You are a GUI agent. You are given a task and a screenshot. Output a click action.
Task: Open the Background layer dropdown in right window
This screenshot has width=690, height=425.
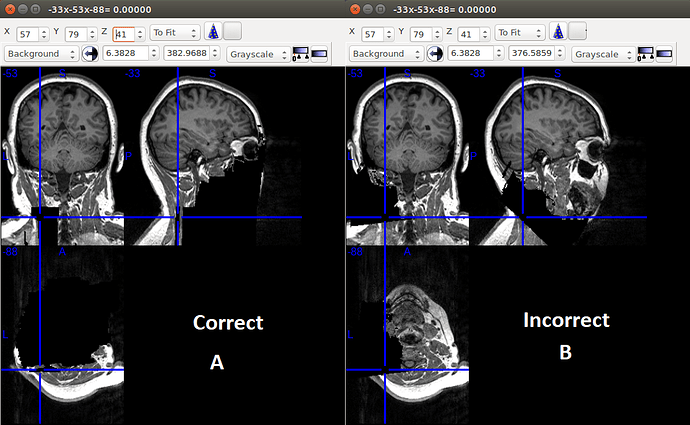click(386, 54)
